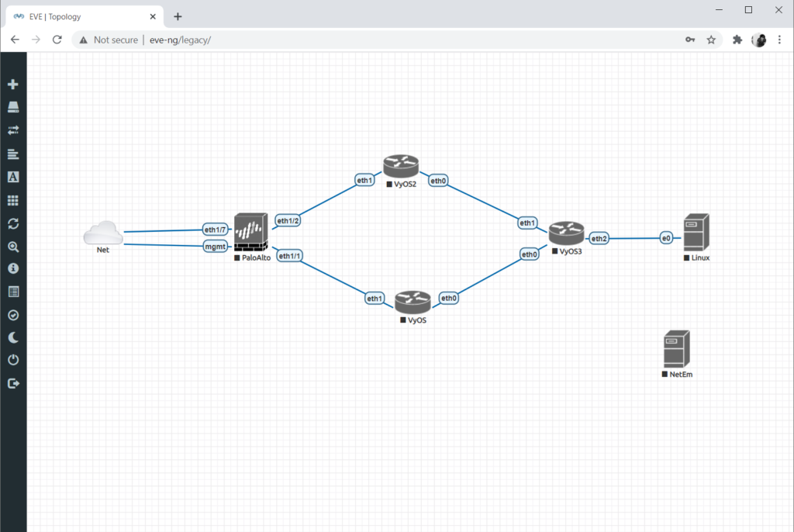Click the lock lab check-circle icon

13,315
